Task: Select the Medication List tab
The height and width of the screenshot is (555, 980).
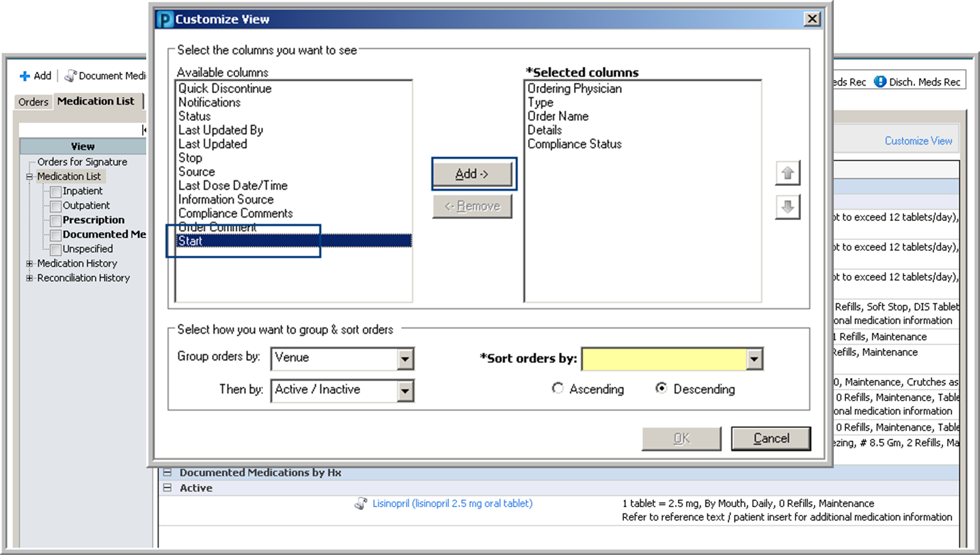Action: coord(97,100)
